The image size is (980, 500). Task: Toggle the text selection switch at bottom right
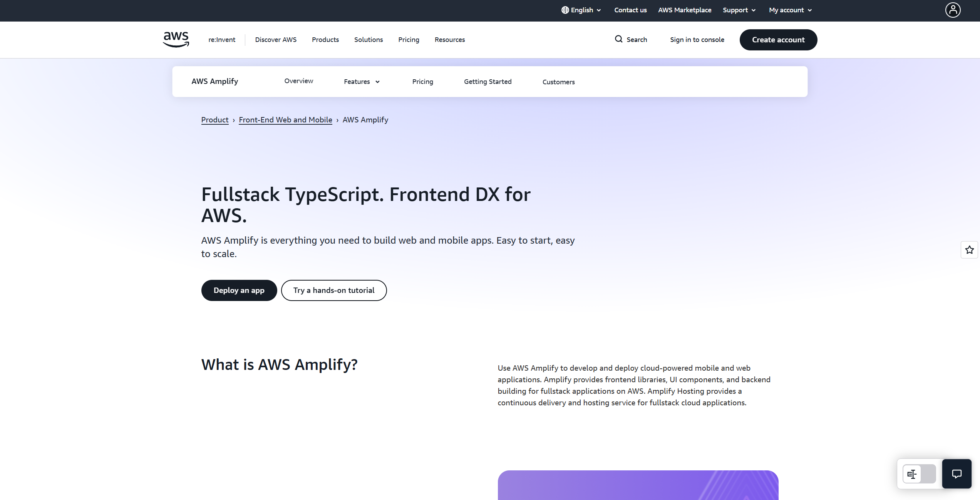(x=919, y=473)
